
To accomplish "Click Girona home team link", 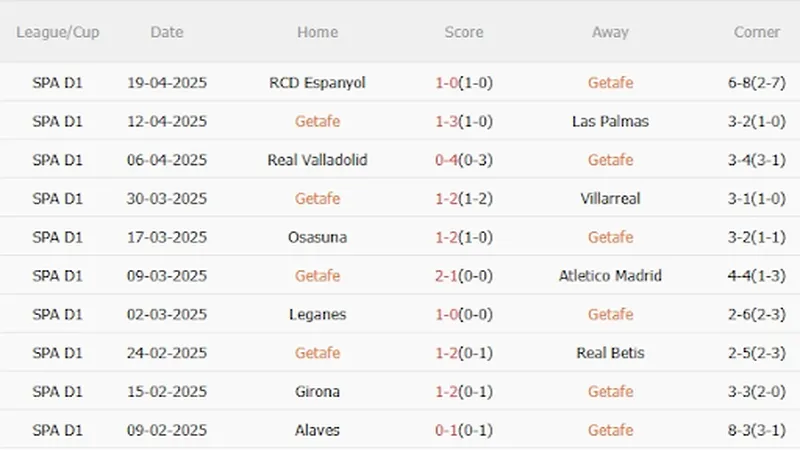I will pos(317,391).
